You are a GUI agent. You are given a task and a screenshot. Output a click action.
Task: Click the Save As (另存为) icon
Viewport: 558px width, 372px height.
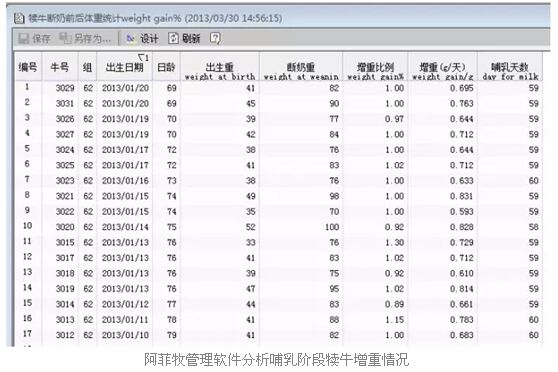click(x=65, y=38)
